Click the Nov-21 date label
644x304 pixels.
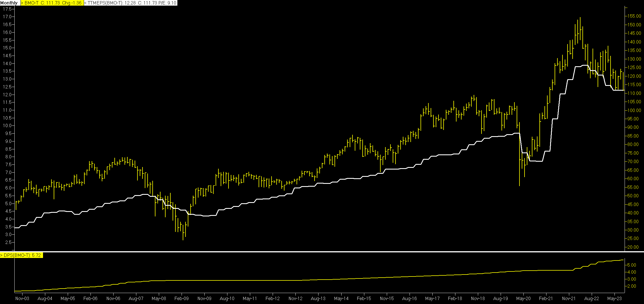[569, 298]
